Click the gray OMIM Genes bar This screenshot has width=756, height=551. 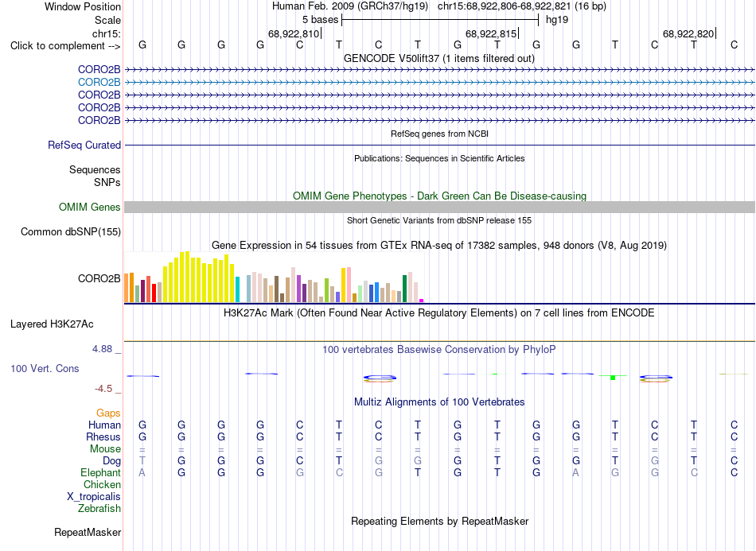439,207
